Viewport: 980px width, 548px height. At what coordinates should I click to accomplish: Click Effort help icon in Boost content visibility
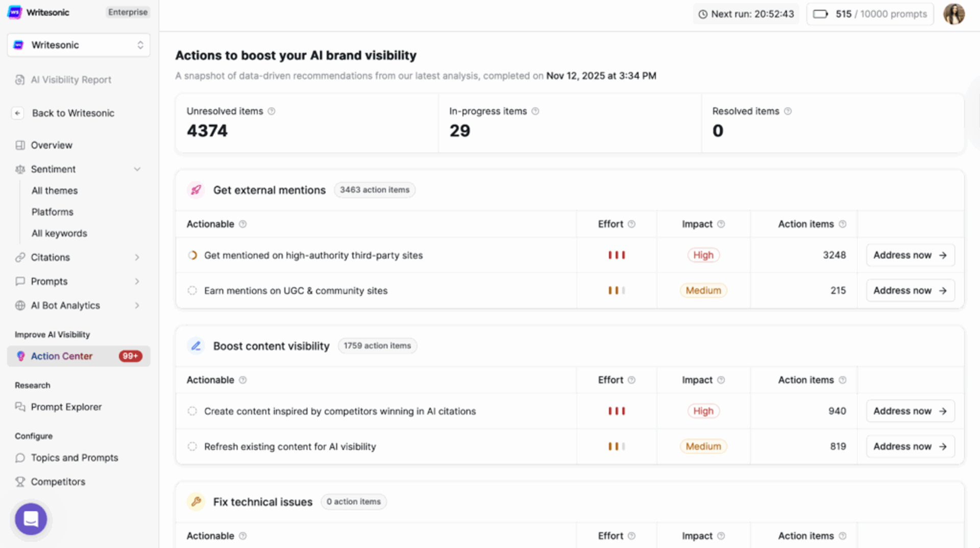click(x=631, y=380)
